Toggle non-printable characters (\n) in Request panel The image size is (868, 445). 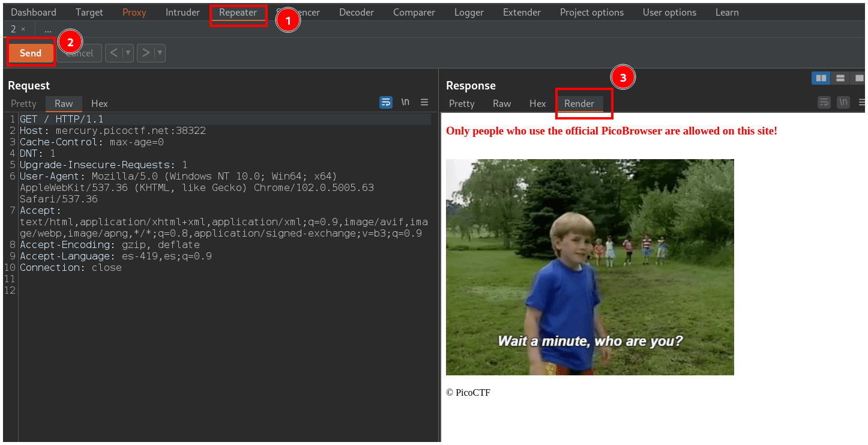point(405,103)
